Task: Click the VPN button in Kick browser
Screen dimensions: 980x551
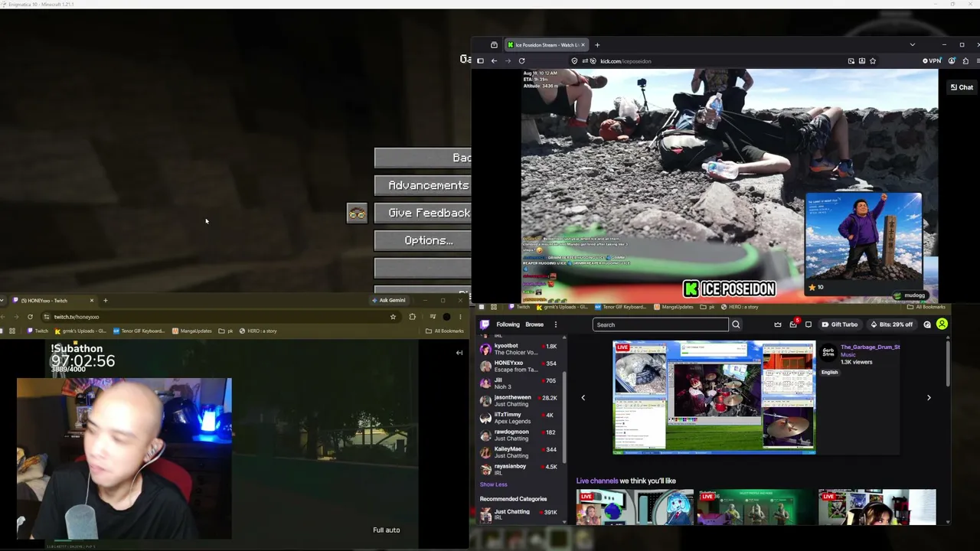Action: [x=932, y=61]
